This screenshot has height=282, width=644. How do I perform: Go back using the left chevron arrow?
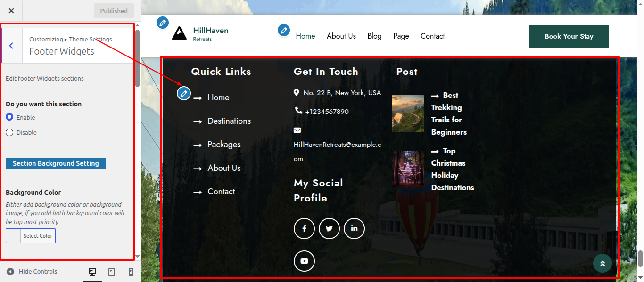coord(11,46)
